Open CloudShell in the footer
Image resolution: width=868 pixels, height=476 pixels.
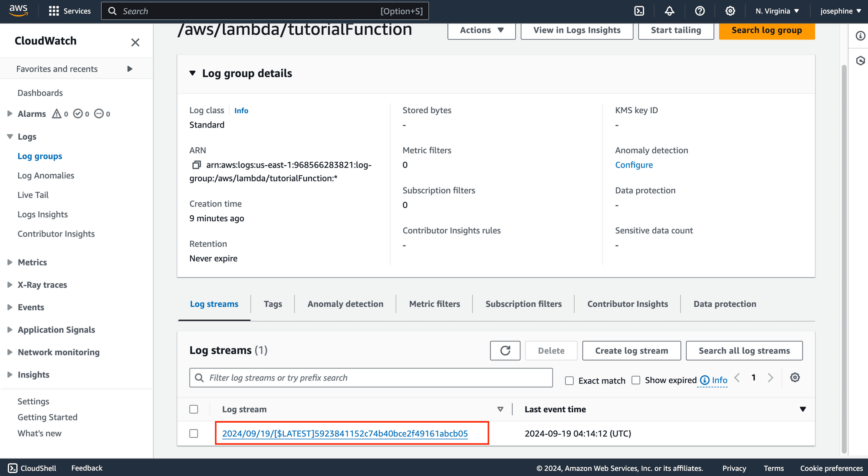[32, 468]
